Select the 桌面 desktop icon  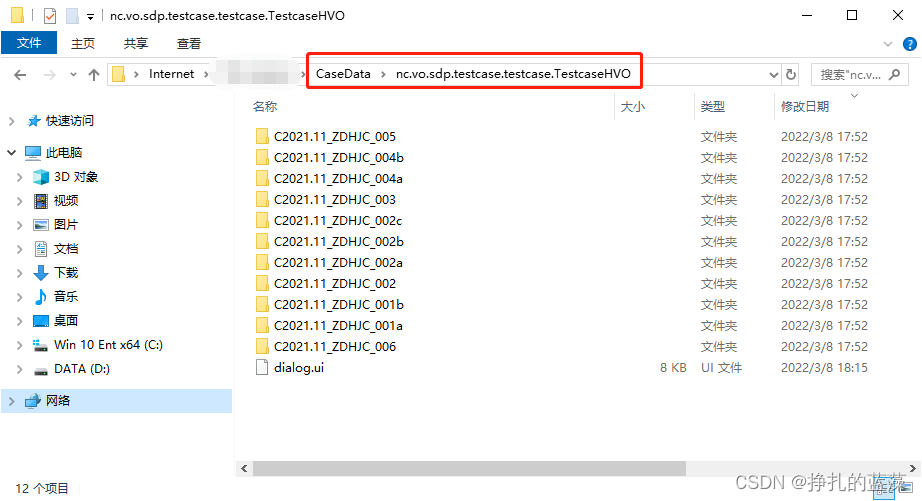(41, 321)
